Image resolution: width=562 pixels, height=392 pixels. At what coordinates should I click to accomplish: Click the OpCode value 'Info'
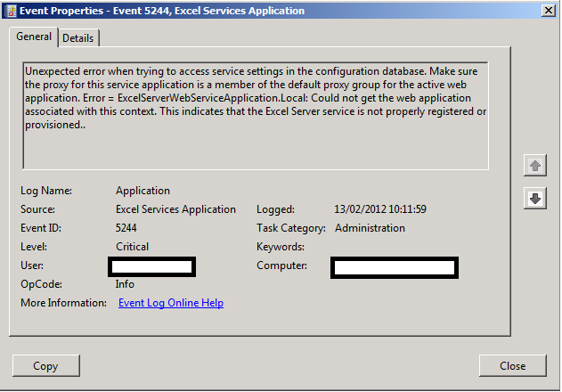pos(126,284)
